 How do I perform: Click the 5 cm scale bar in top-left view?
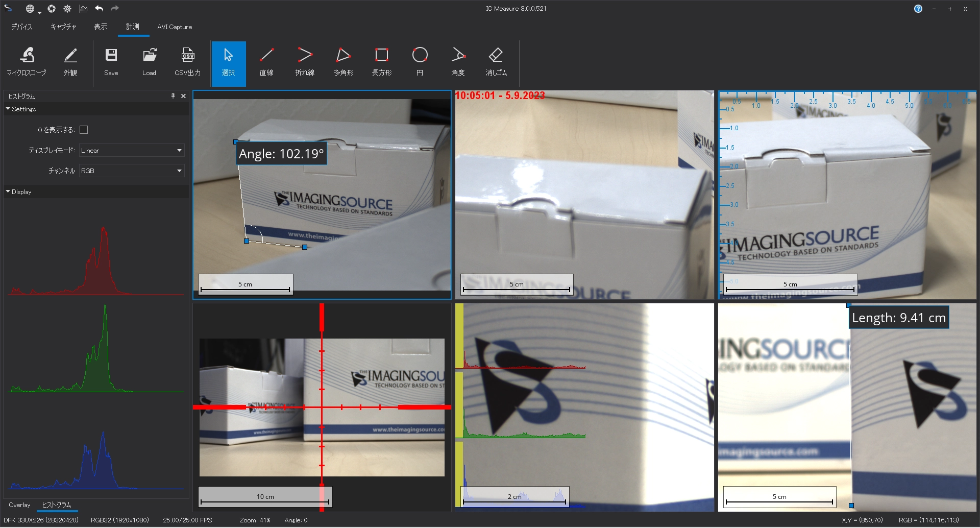click(x=246, y=284)
